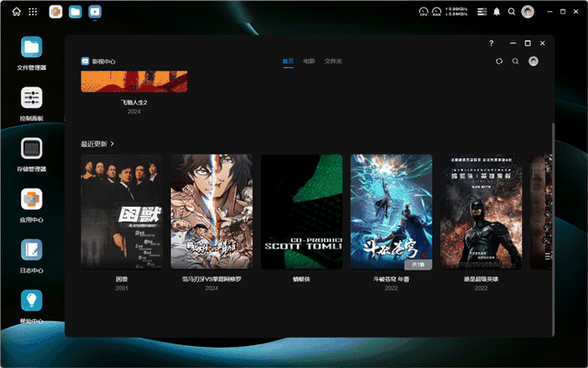Open the 斗破苍穹 年番 poster
This screenshot has height=368, width=588.
[x=391, y=212]
